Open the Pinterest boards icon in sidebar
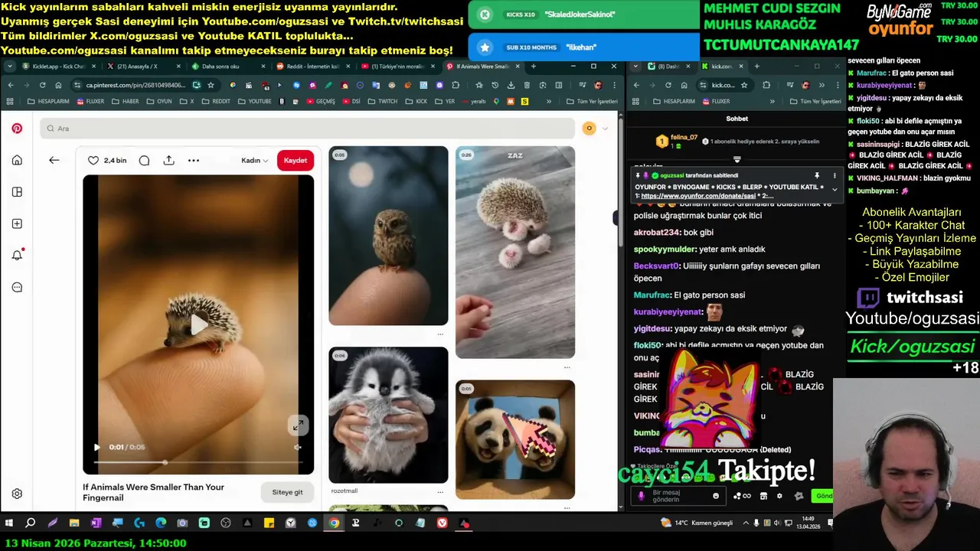This screenshot has height=551, width=980. pos(17,192)
